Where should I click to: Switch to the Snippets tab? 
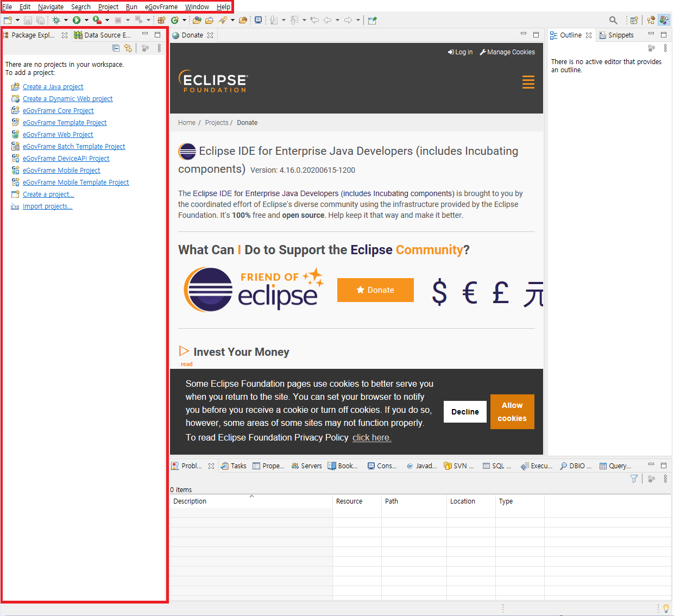[x=616, y=35]
